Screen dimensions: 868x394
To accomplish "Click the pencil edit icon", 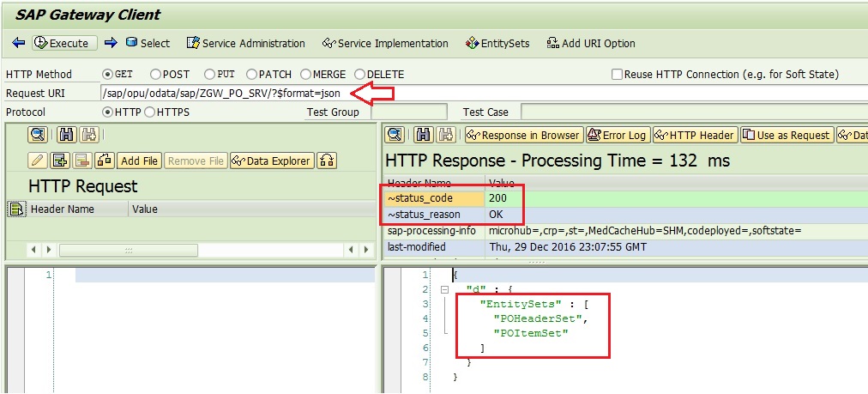I will pyautogui.click(x=37, y=161).
